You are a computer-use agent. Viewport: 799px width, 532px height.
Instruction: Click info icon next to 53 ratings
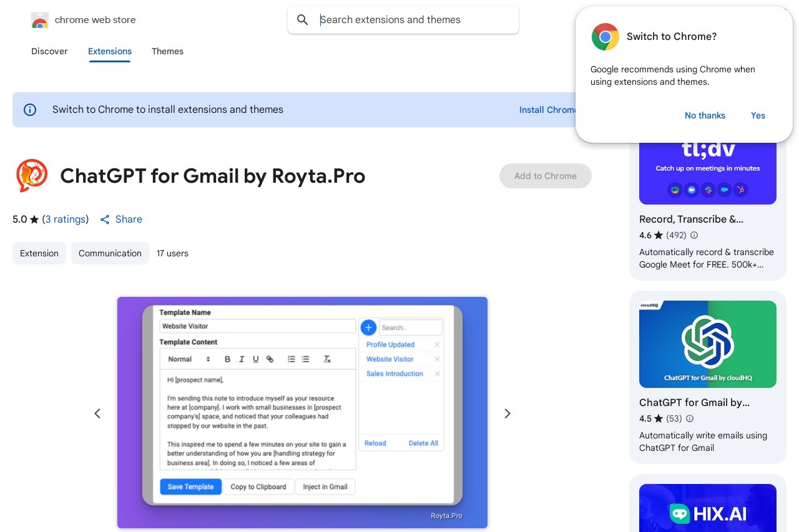690,418
